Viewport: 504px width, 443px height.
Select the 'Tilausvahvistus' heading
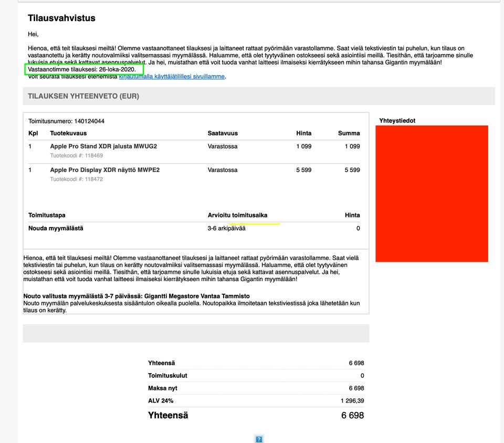click(62, 18)
